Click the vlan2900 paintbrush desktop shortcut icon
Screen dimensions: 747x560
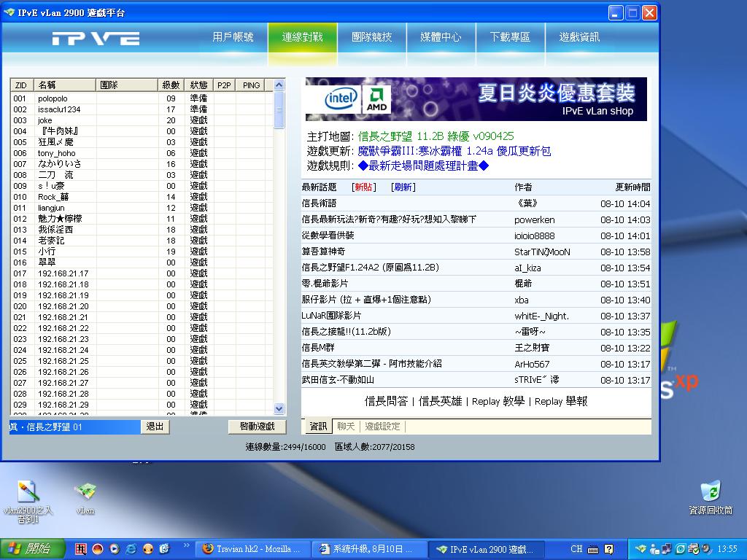[x=28, y=492]
